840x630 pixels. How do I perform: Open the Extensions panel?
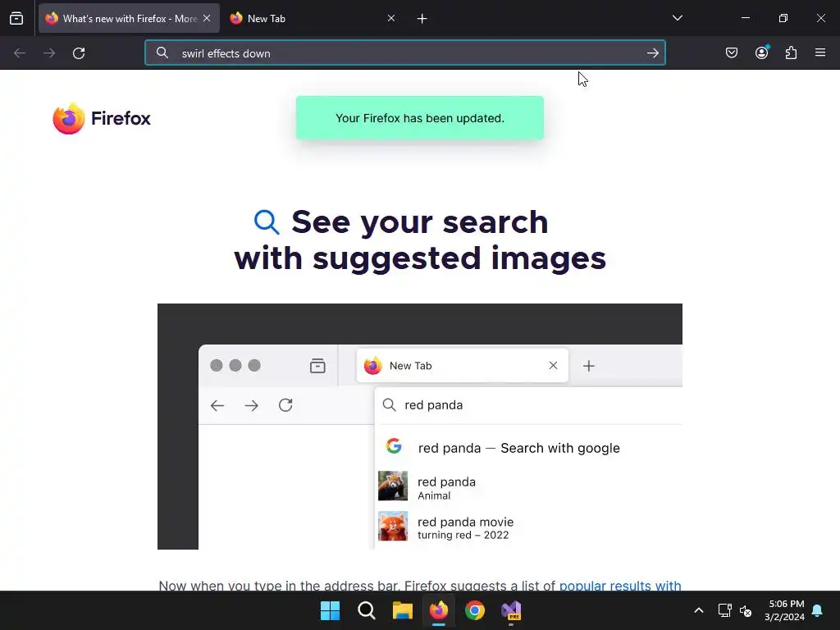pos(792,52)
